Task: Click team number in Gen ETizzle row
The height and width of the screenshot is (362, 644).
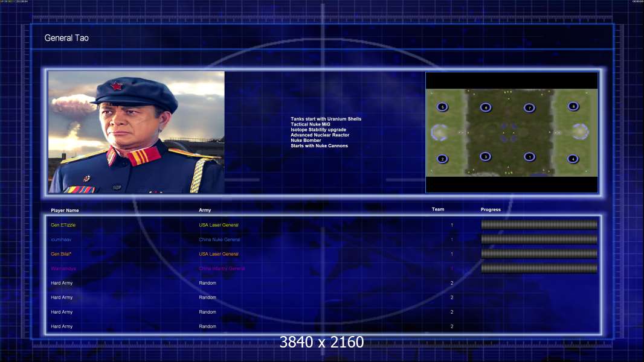Action: pyautogui.click(x=452, y=225)
